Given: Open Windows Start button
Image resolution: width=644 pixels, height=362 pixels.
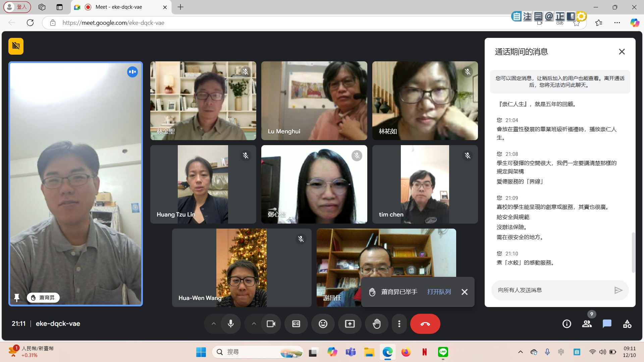Looking at the screenshot, I should point(201,352).
